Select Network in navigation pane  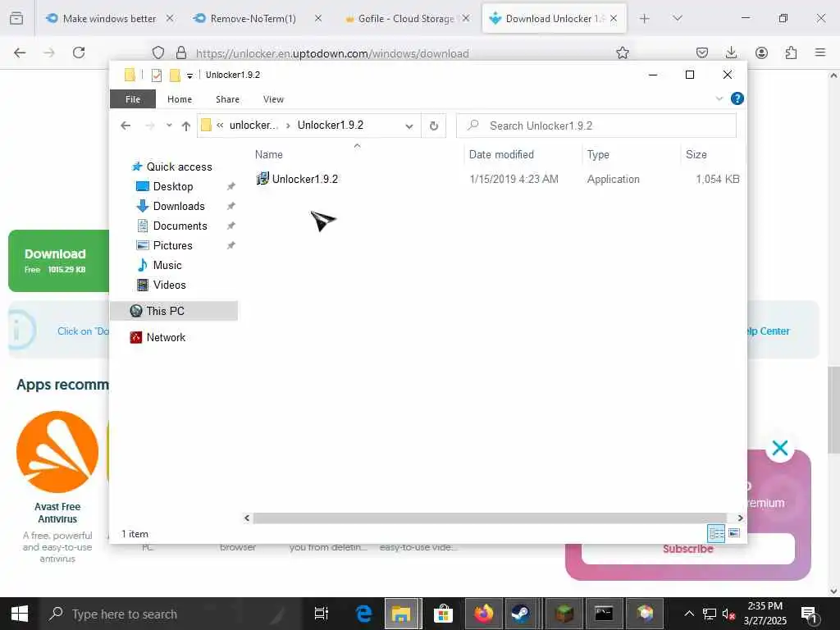click(x=166, y=337)
